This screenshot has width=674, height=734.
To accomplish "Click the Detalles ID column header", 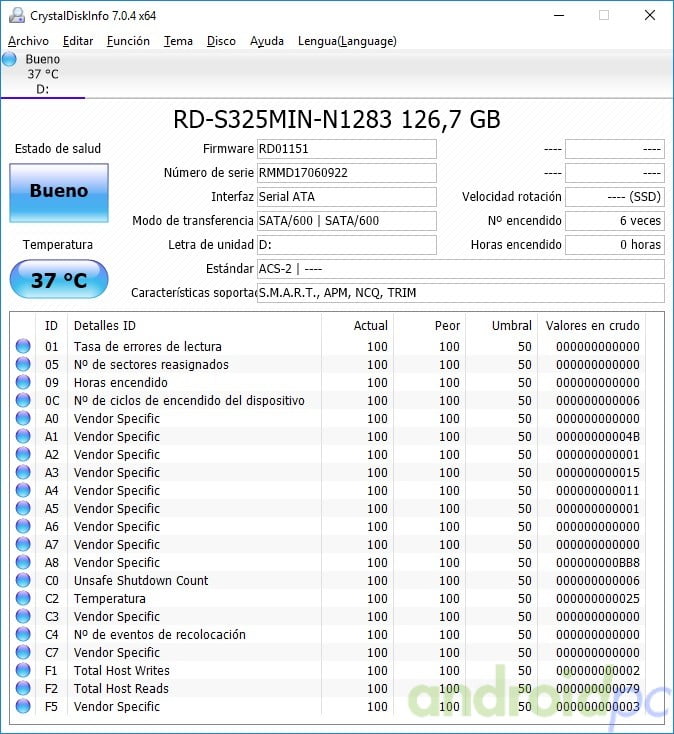I will coord(105,326).
